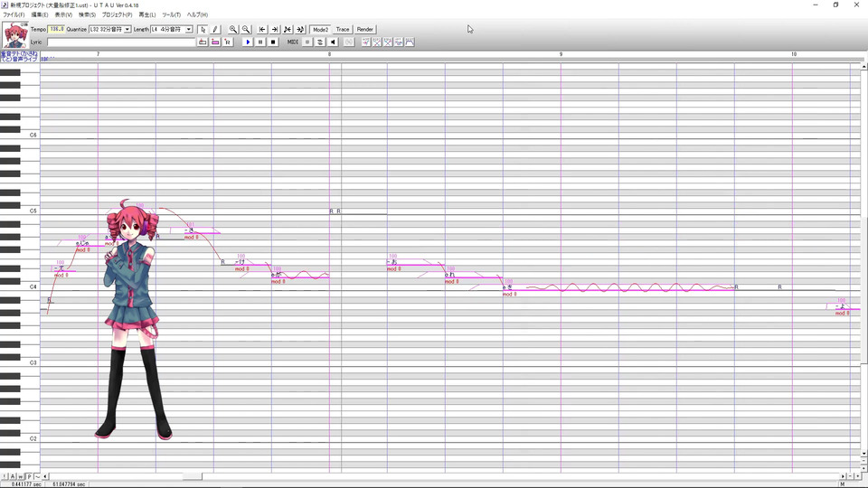The image size is (868, 488).
Task: Toggle the A button at bottom left
Action: [x=13, y=476]
